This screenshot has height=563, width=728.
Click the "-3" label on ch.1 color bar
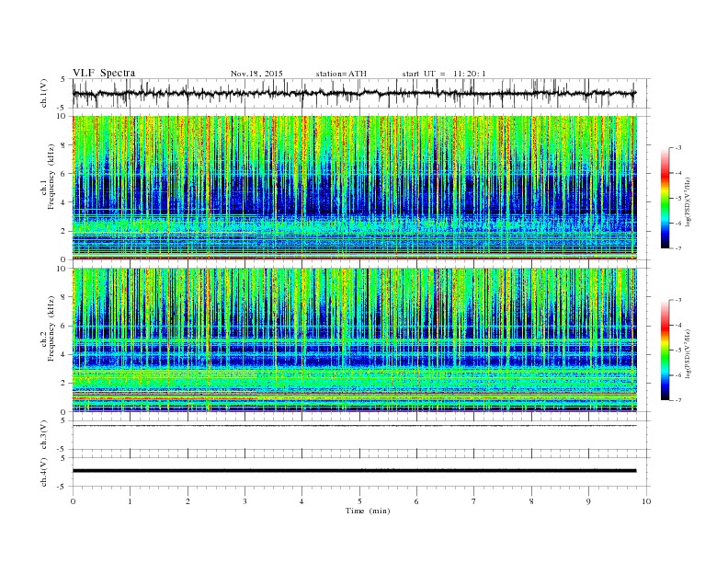(x=677, y=148)
